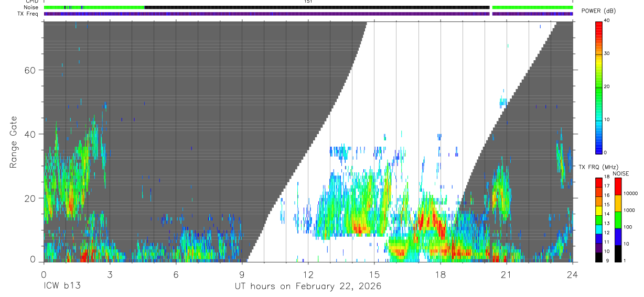Click the "ICW b13" radar beam label
The height and width of the screenshot is (297, 644).
[61, 287]
